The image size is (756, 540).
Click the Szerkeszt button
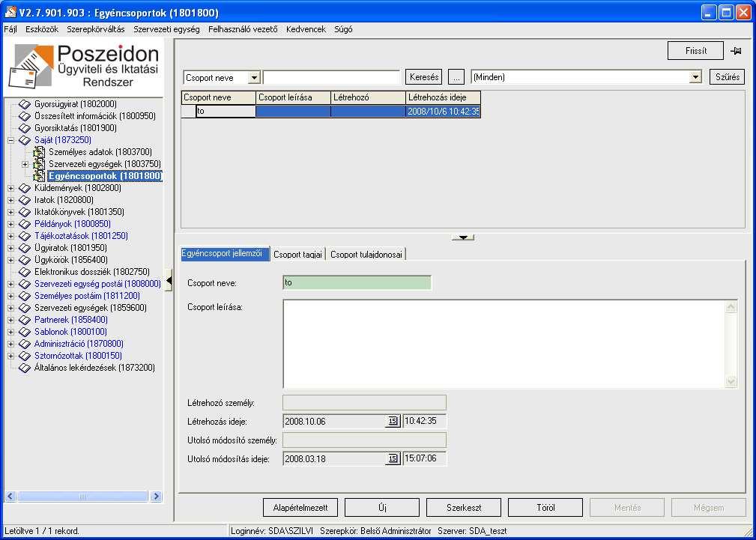463,508
